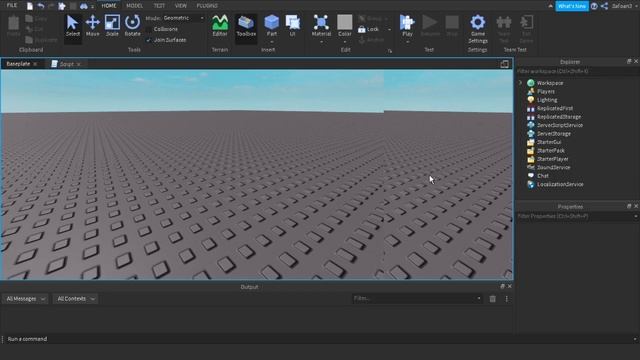Select ServerScriptService in the Explorer
Screen dimensions: 640x360
tap(560, 125)
